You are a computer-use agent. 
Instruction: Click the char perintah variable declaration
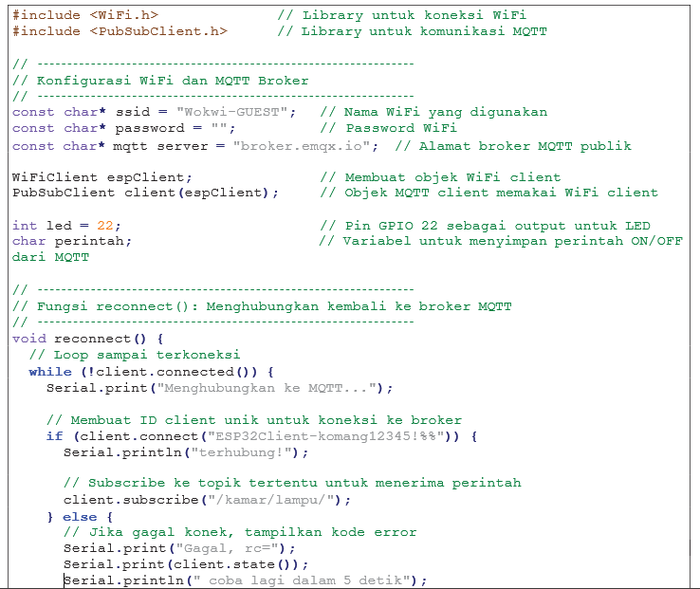(x=72, y=241)
